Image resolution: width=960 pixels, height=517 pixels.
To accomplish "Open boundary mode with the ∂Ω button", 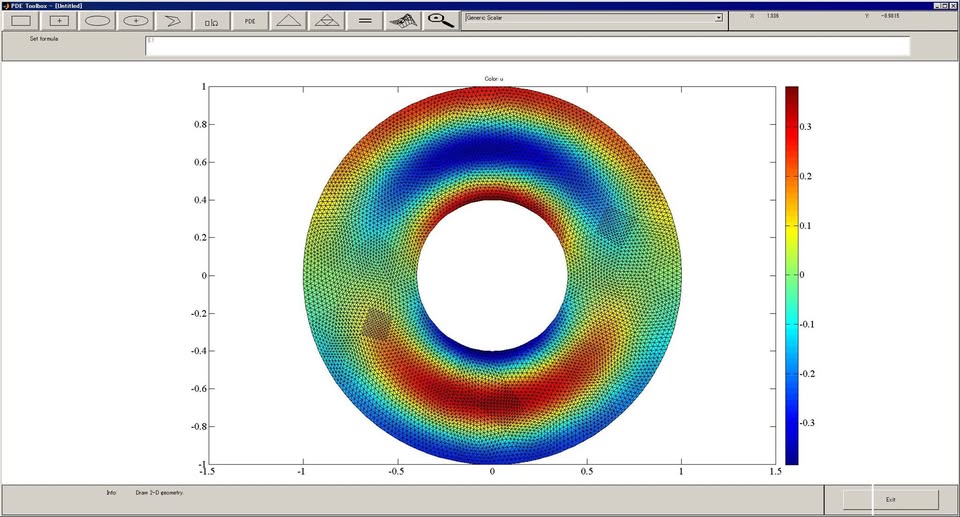I will [211, 21].
